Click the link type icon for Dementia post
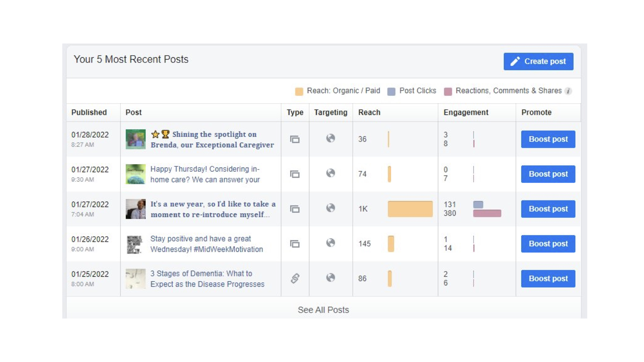This screenshot has width=644, height=362. (x=295, y=278)
